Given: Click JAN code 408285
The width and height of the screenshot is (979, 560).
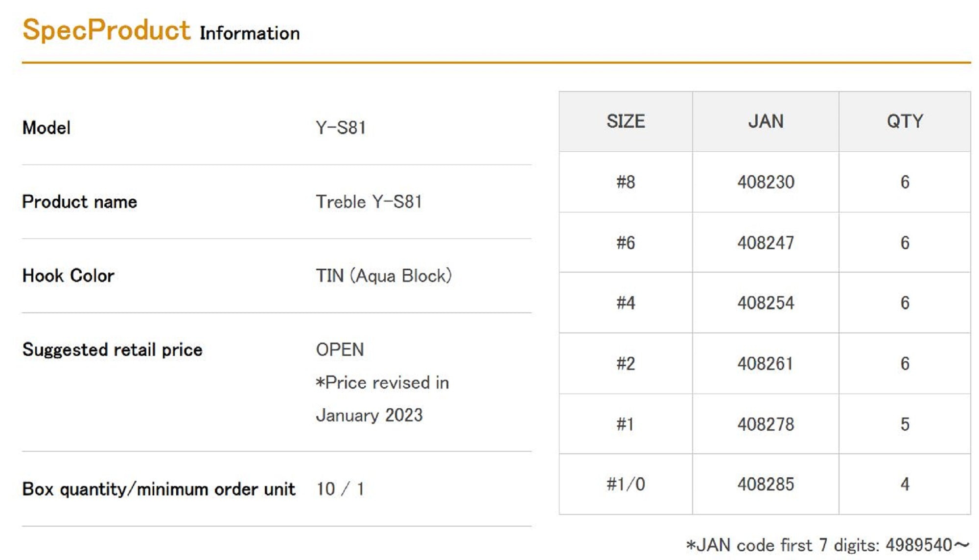Looking at the screenshot, I should [x=766, y=484].
